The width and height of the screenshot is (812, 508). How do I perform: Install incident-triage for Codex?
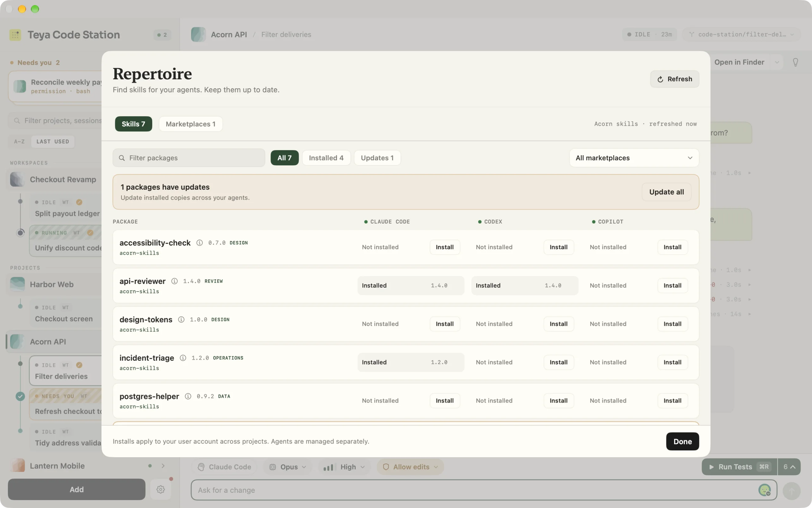point(558,362)
